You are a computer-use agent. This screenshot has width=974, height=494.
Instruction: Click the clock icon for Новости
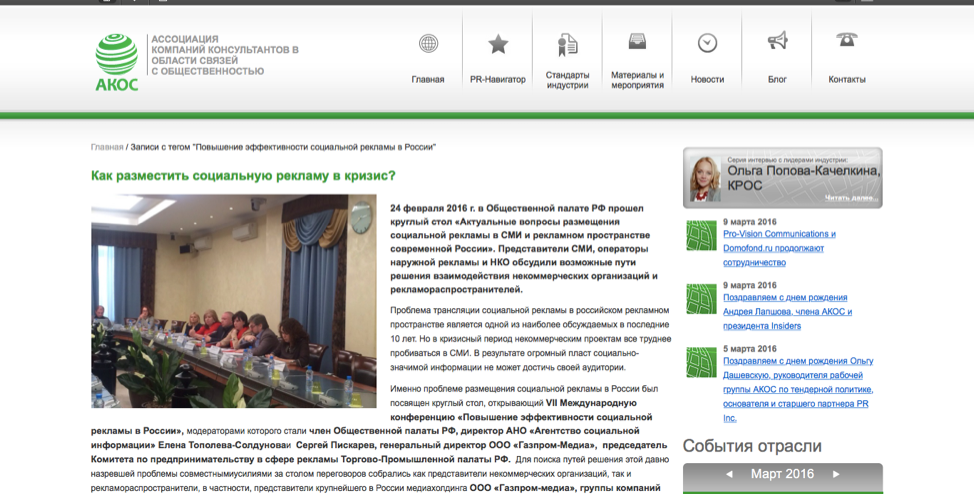pos(708,43)
